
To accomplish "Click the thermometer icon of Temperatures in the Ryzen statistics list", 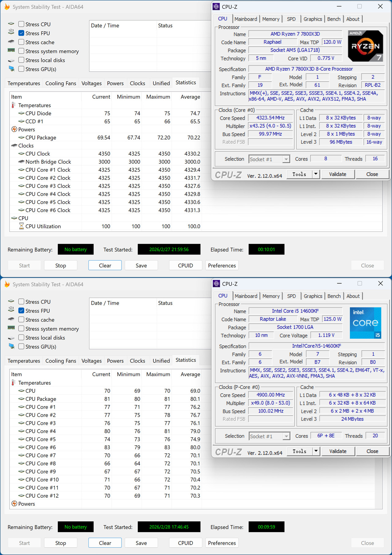I will (x=13, y=105).
